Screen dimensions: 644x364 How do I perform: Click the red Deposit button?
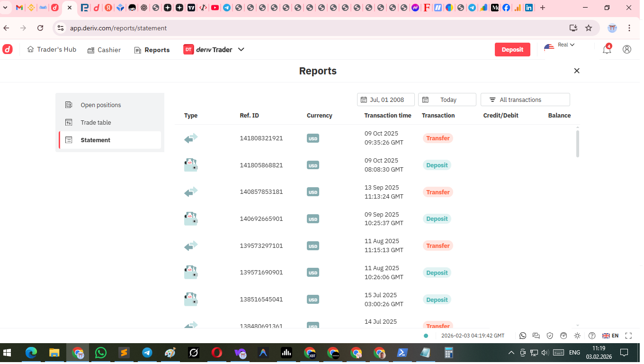[512, 49]
